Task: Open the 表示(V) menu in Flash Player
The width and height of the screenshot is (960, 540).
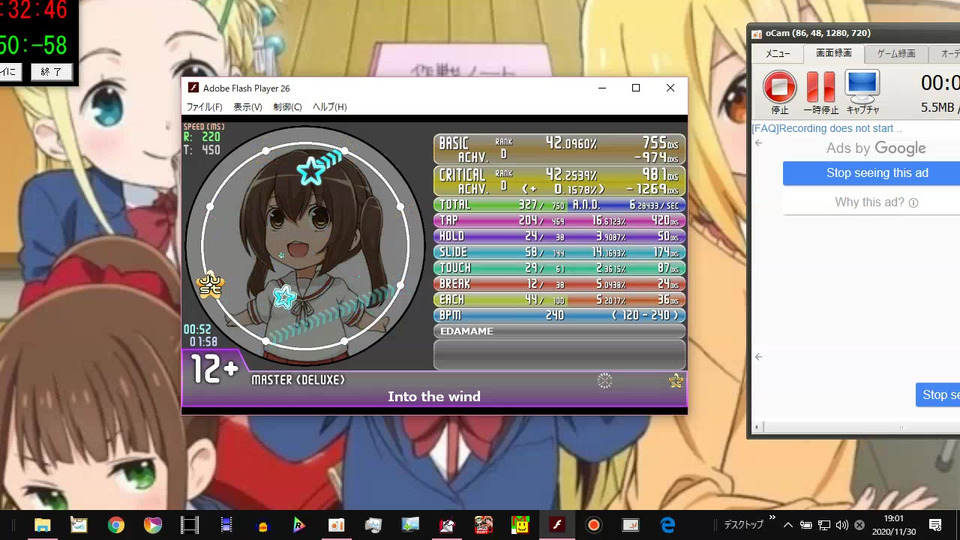Action: pos(247,107)
